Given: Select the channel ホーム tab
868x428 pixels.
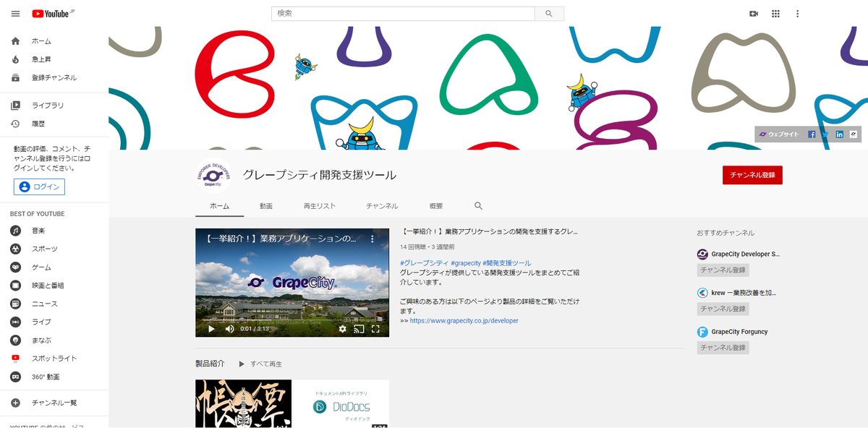Looking at the screenshot, I should tap(219, 206).
